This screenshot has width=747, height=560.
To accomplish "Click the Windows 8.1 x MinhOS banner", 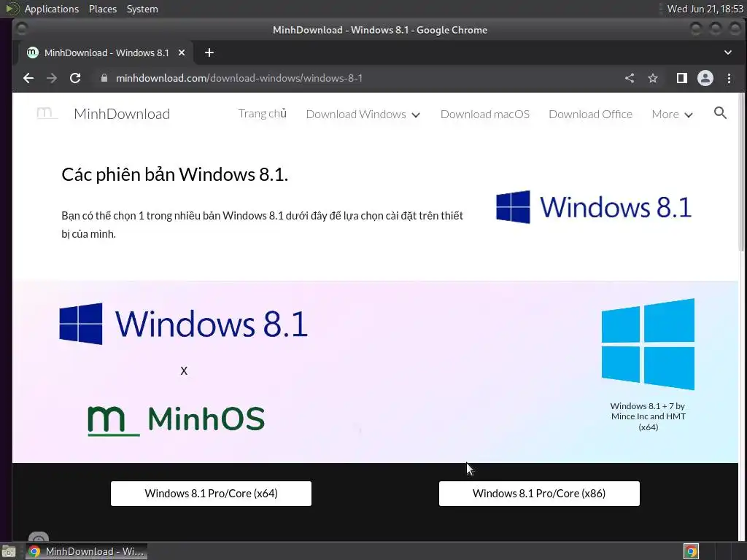I will [183, 370].
